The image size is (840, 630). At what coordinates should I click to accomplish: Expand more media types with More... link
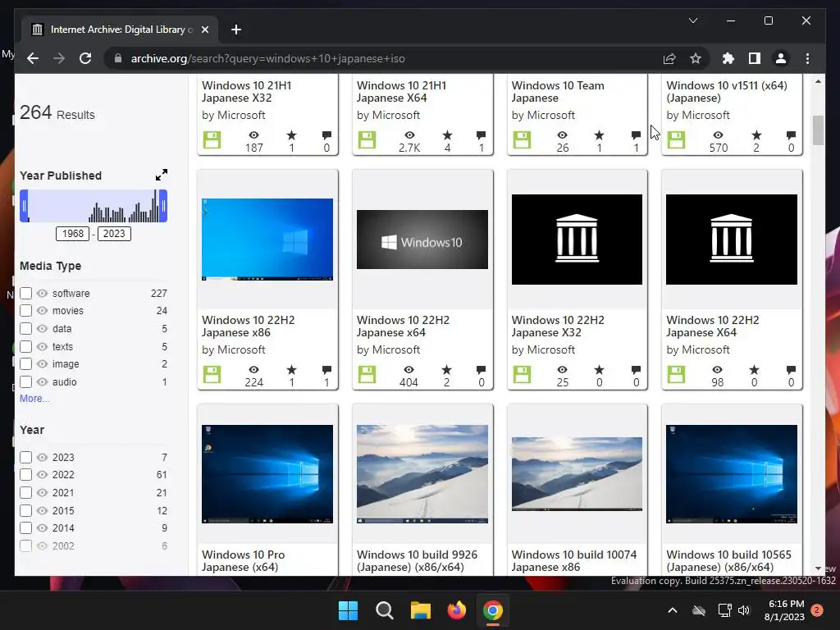(34, 399)
